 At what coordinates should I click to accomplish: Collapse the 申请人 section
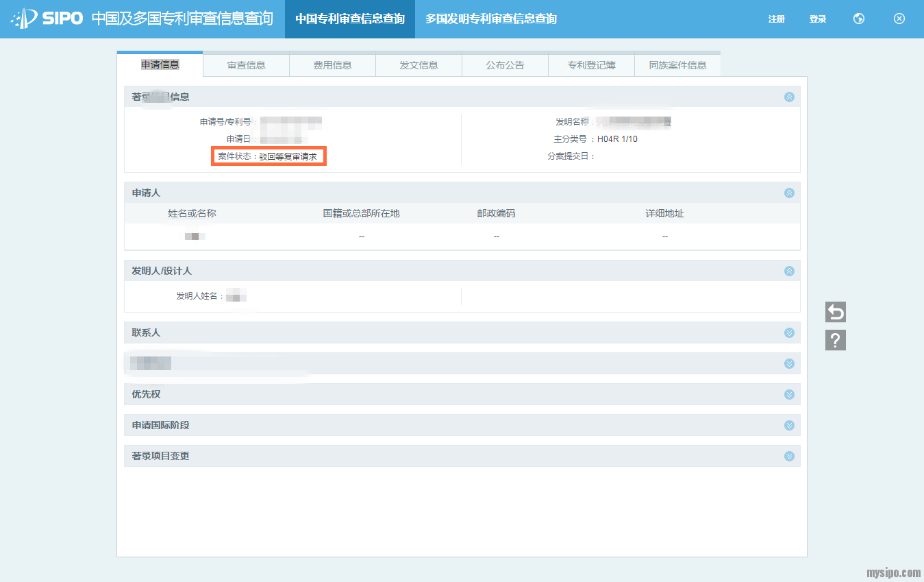(x=789, y=193)
